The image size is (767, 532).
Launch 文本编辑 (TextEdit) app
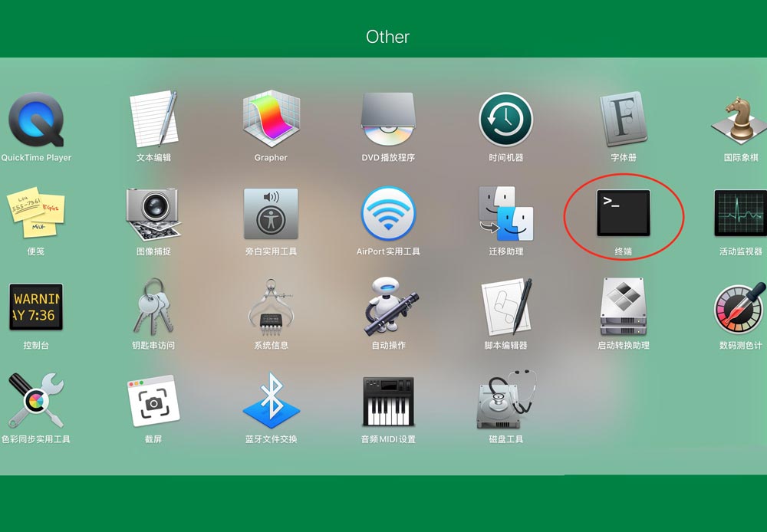pyautogui.click(x=153, y=119)
